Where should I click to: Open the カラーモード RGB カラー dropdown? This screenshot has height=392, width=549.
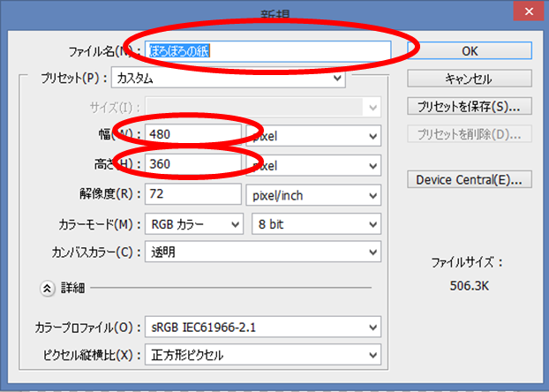(x=193, y=224)
